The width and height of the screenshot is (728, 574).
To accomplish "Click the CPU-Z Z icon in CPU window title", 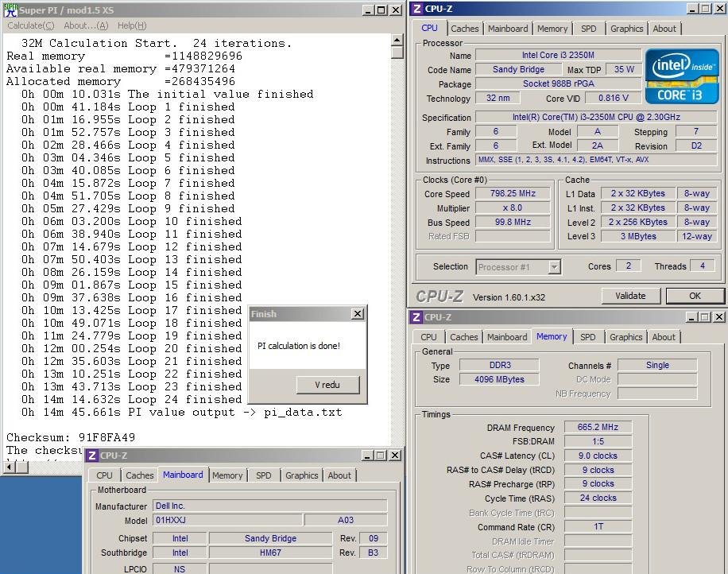I will pyautogui.click(x=417, y=9).
